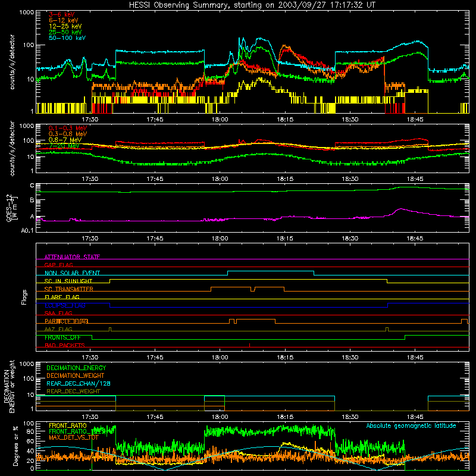The width and height of the screenshot is (476, 476).
Task: Click the HESSI Observing Summary title text
Action: 252,5
